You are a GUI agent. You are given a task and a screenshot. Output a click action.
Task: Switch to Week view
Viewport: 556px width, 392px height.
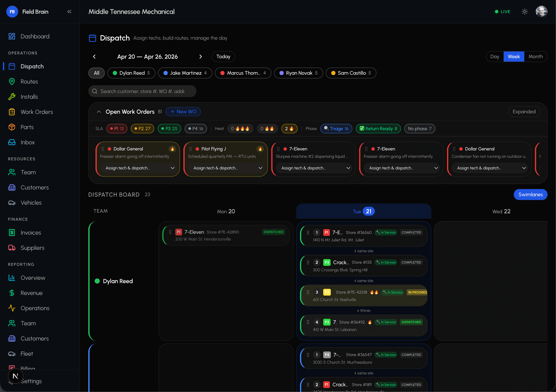coord(514,57)
